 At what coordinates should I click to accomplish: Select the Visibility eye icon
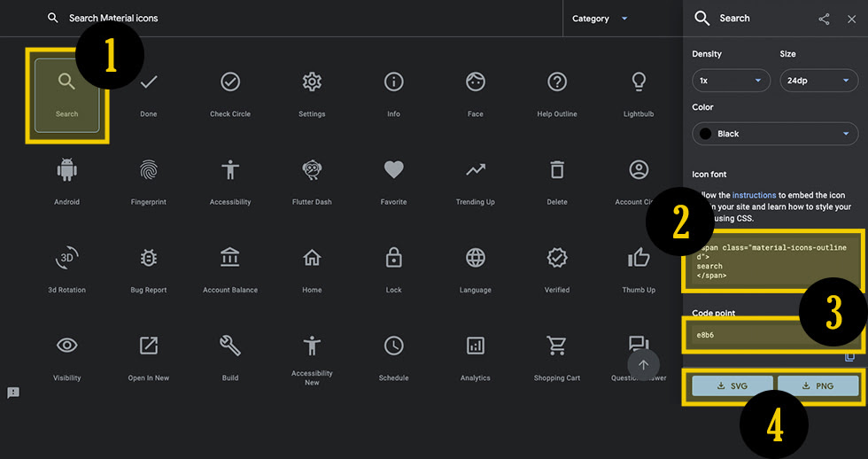point(67,346)
